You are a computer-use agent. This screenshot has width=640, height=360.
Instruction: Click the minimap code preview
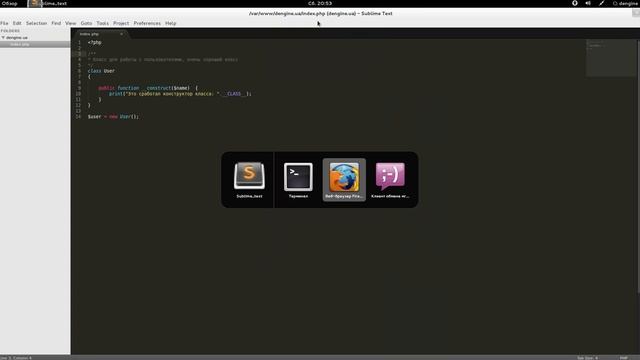click(x=611, y=58)
